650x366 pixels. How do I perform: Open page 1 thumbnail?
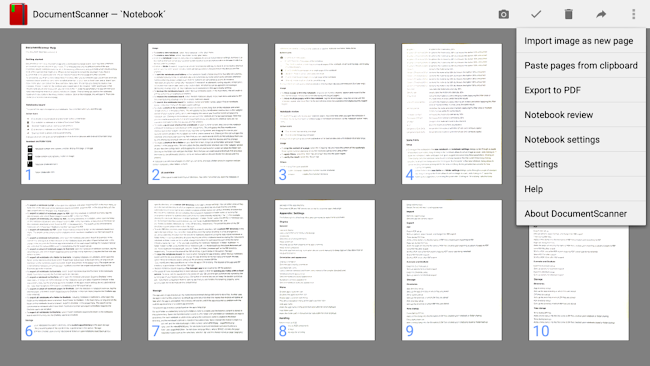[71, 114]
